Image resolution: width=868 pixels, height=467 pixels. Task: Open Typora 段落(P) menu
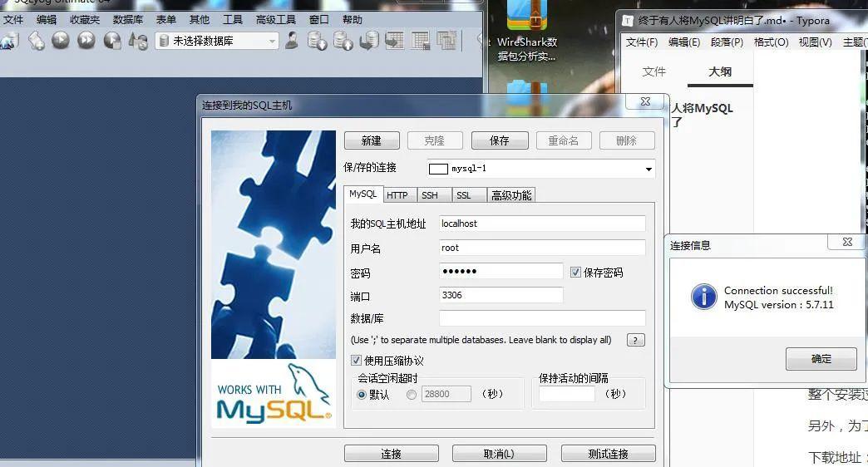[727, 42]
